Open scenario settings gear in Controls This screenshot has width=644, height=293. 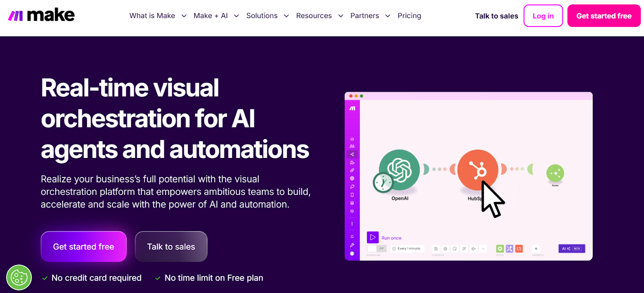pos(445,249)
